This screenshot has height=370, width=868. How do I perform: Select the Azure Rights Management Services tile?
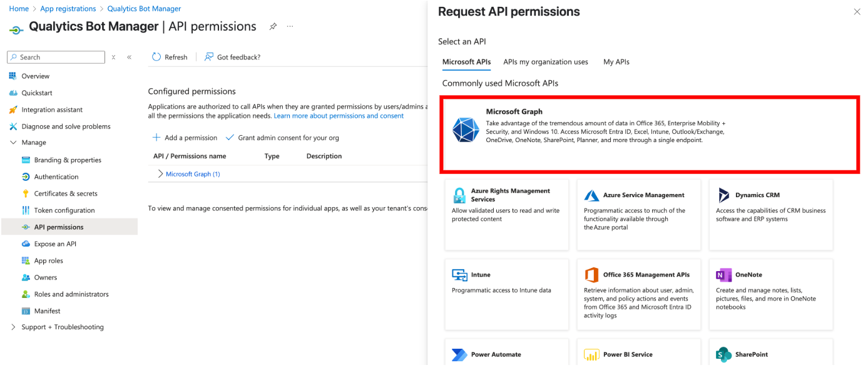[506, 213]
